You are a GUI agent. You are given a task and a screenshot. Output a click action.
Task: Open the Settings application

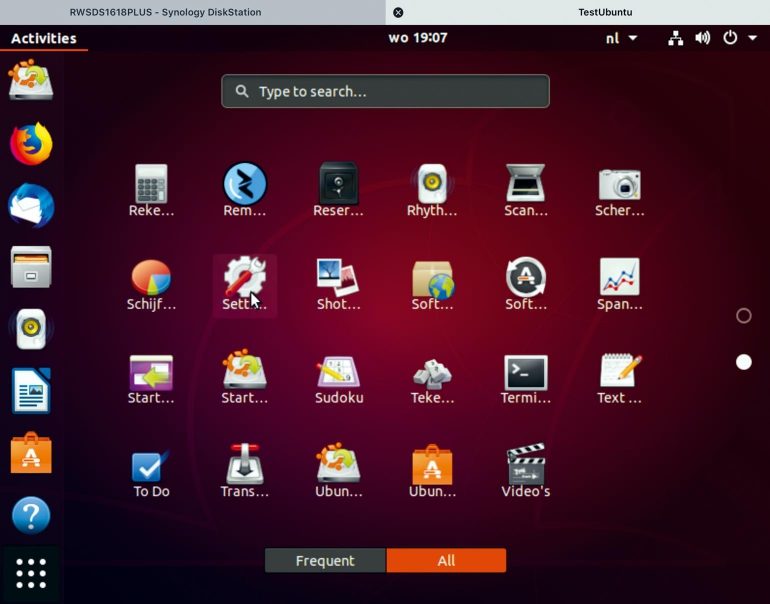244,284
